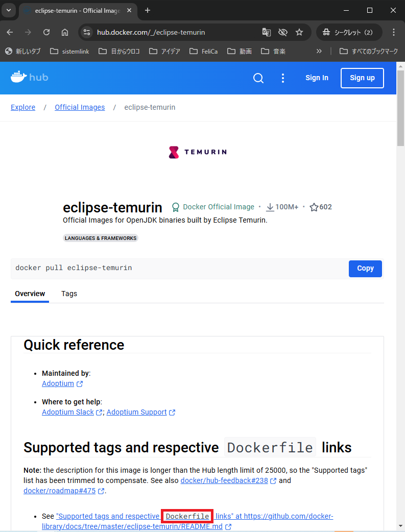Open the three-dot menu in Docker Hub header
This screenshot has width=405, height=532.
coord(283,78)
